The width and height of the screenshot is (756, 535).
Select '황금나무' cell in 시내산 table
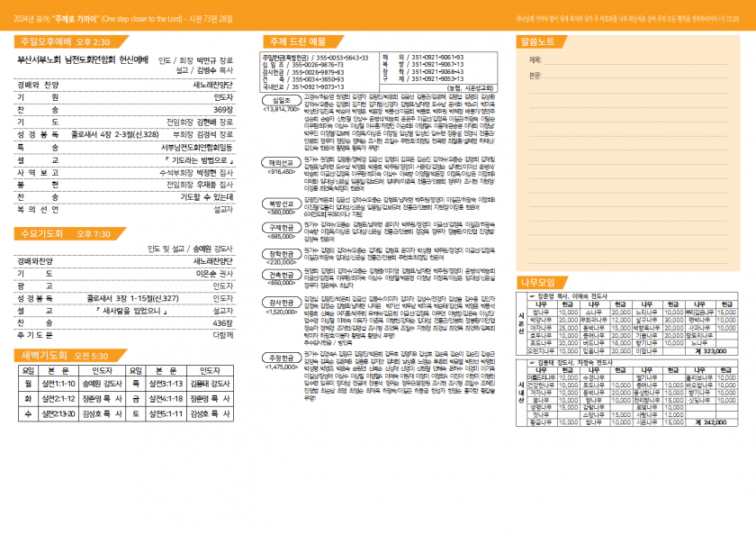click(541, 422)
